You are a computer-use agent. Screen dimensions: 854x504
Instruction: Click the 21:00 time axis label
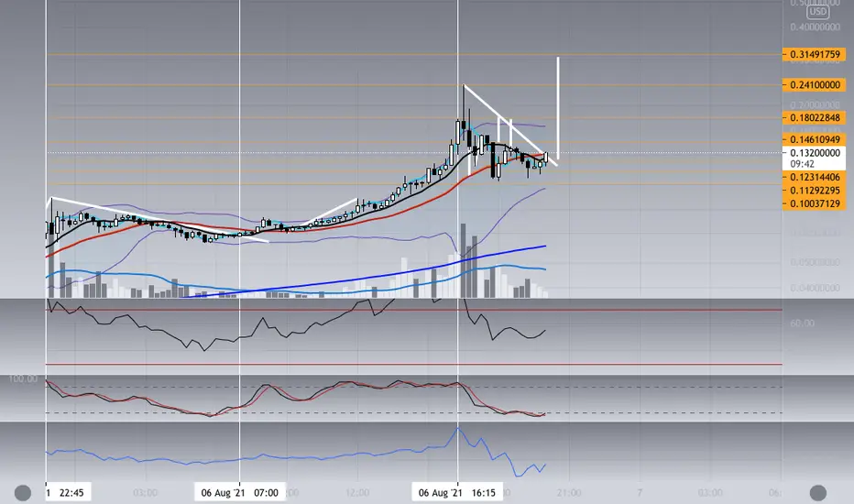568,493
